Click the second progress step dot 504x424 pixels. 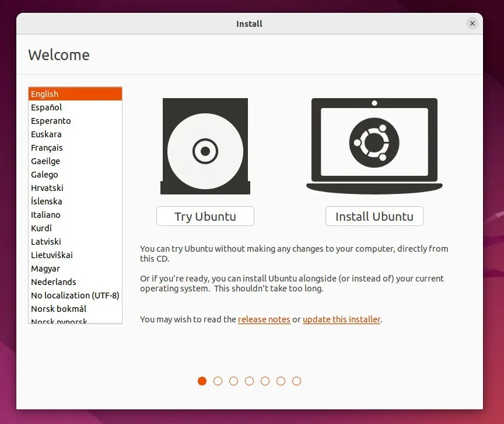pyautogui.click(x=218, y=381)
